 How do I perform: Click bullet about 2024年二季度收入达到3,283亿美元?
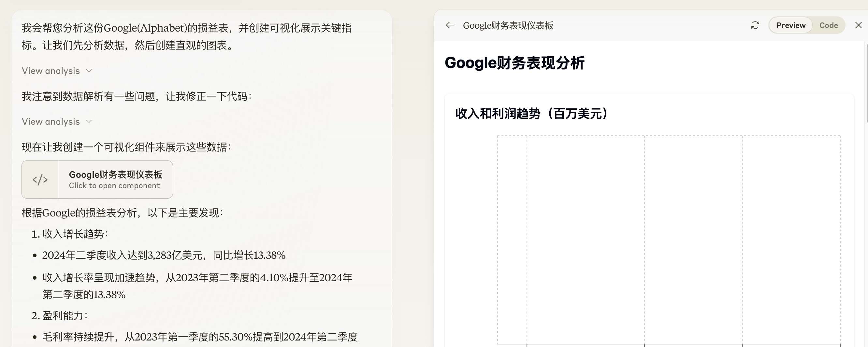[164, 255]
